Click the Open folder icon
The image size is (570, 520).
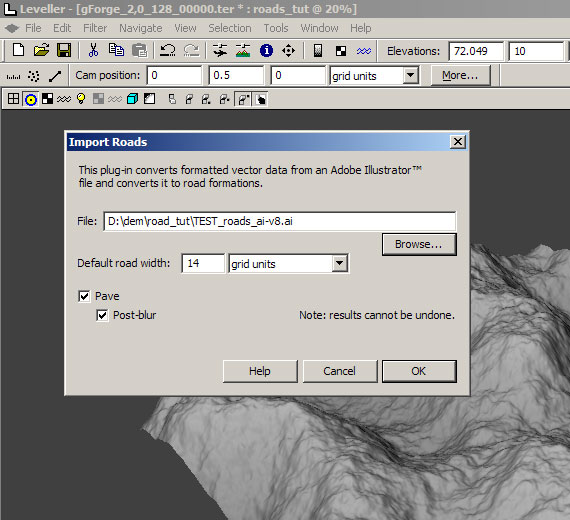[41, 50]
